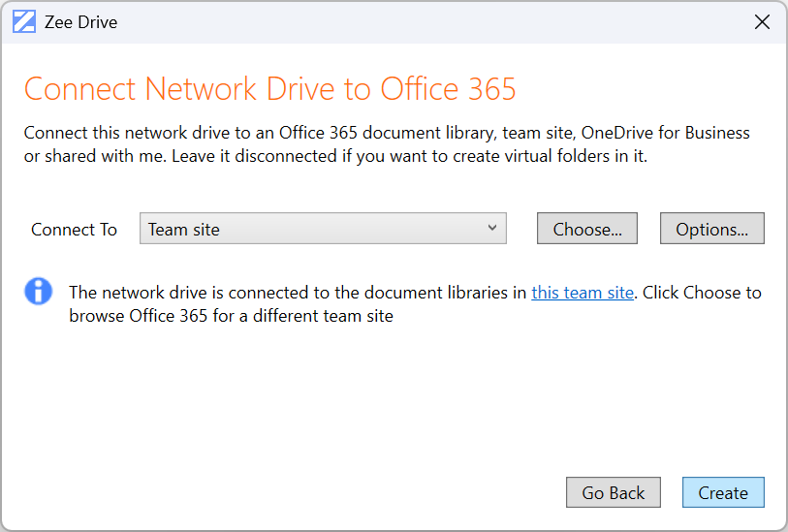Follow the 'this team site' hyperlink
The image size is (788, 532).
pos(583,292)
